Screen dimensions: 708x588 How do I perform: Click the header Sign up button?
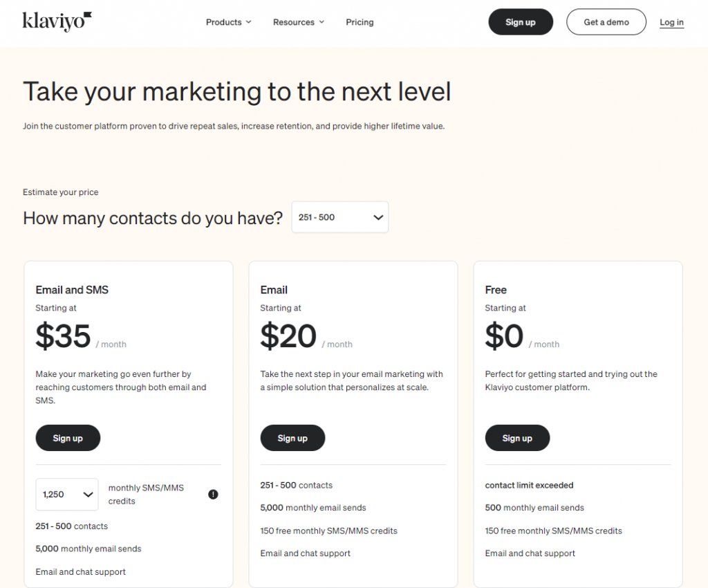521,22
